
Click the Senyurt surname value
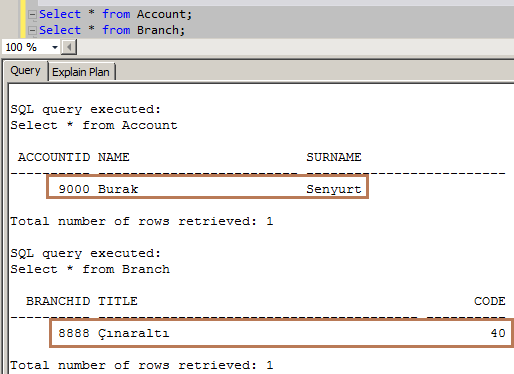pos(334,189)
